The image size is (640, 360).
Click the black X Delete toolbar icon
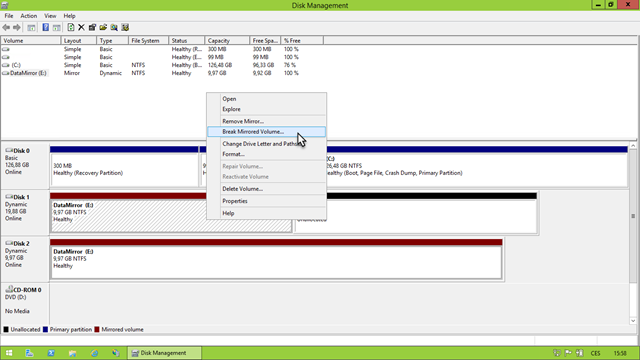tap(81, 27)
